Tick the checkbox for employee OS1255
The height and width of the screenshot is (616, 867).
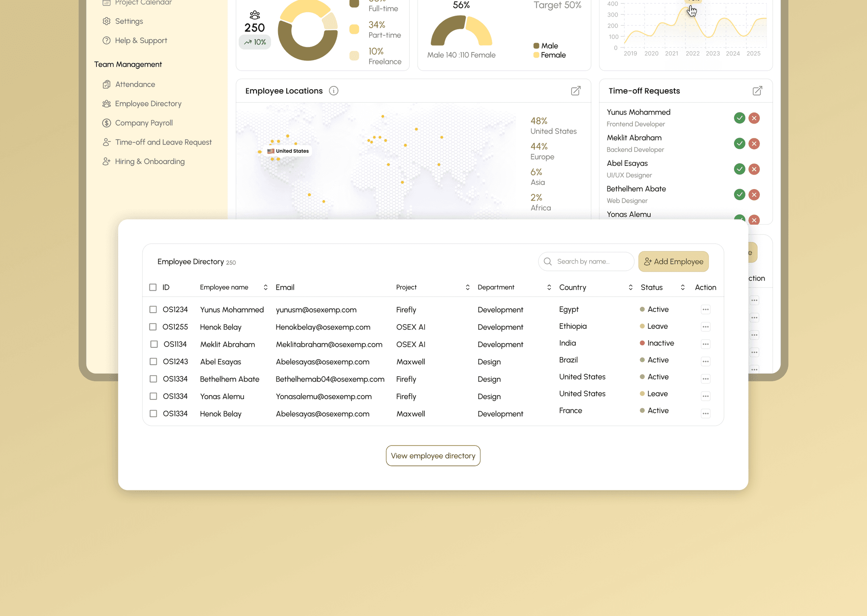pos(153,327)
